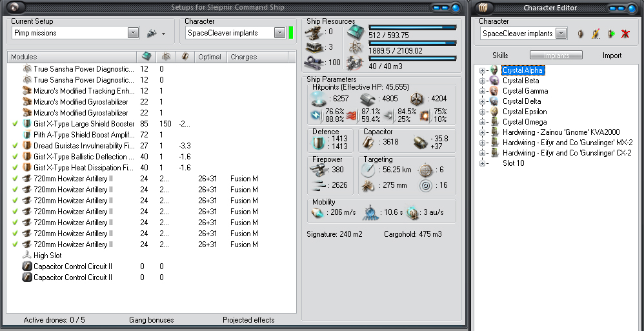The image size is (644, 331).
Task: Select the first Capacitor Control Circuit II icon
Action: (27, 266)
